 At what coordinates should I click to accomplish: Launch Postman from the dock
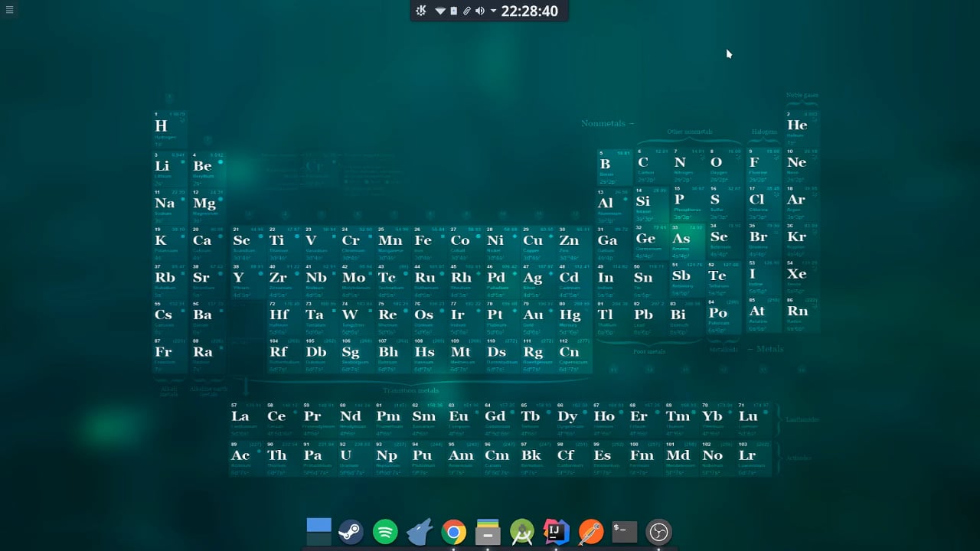pos(590,532)
